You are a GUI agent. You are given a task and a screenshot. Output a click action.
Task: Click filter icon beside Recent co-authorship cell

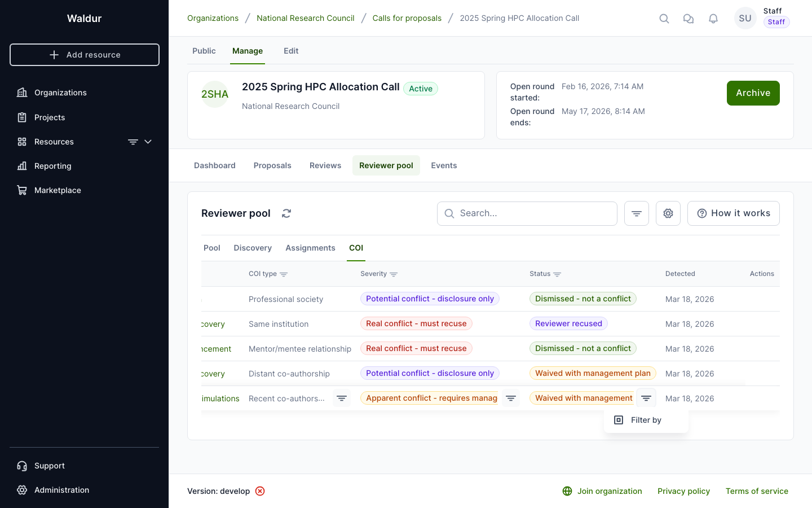(x=342, y=398)
